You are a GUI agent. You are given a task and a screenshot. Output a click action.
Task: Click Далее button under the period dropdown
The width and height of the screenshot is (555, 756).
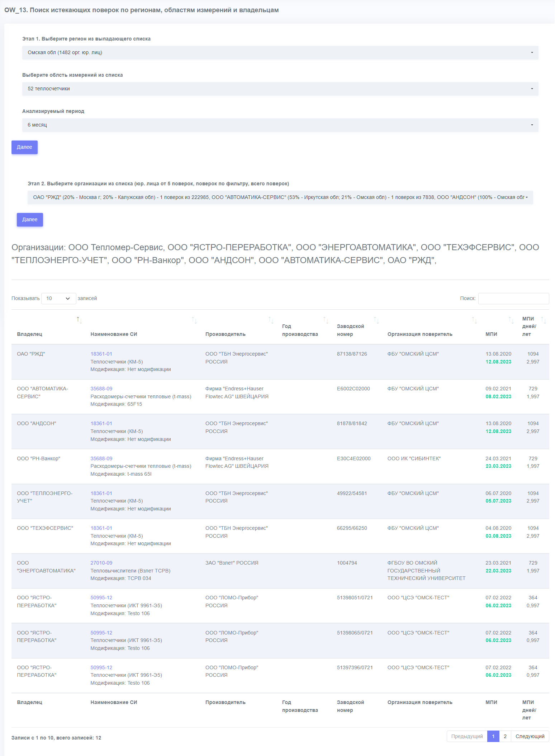click(x=24, y=147)
